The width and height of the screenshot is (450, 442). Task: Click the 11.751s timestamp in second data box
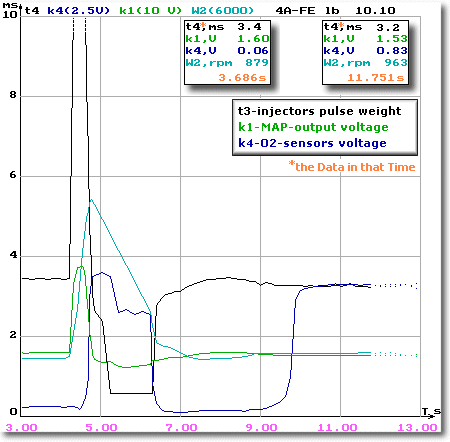[376, 78]
